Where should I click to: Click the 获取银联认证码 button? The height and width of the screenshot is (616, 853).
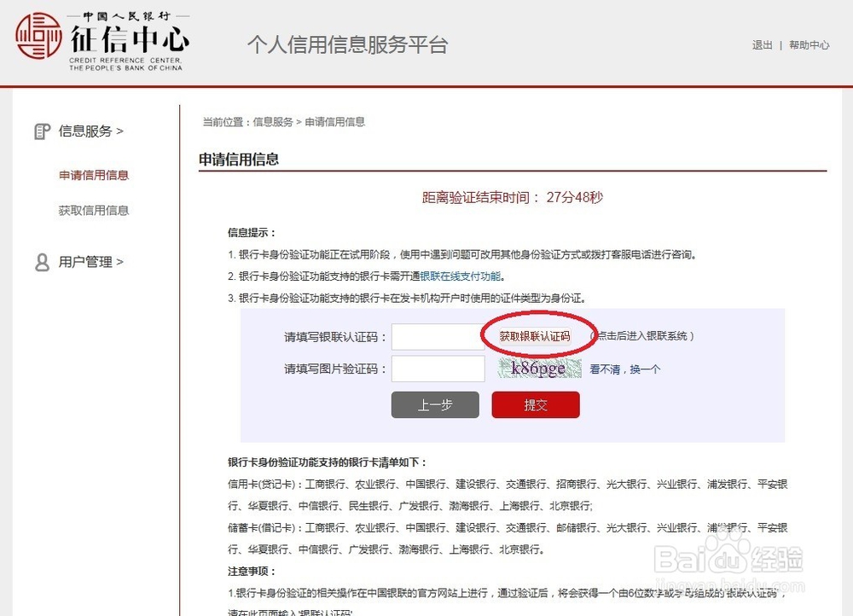point(535,336)
